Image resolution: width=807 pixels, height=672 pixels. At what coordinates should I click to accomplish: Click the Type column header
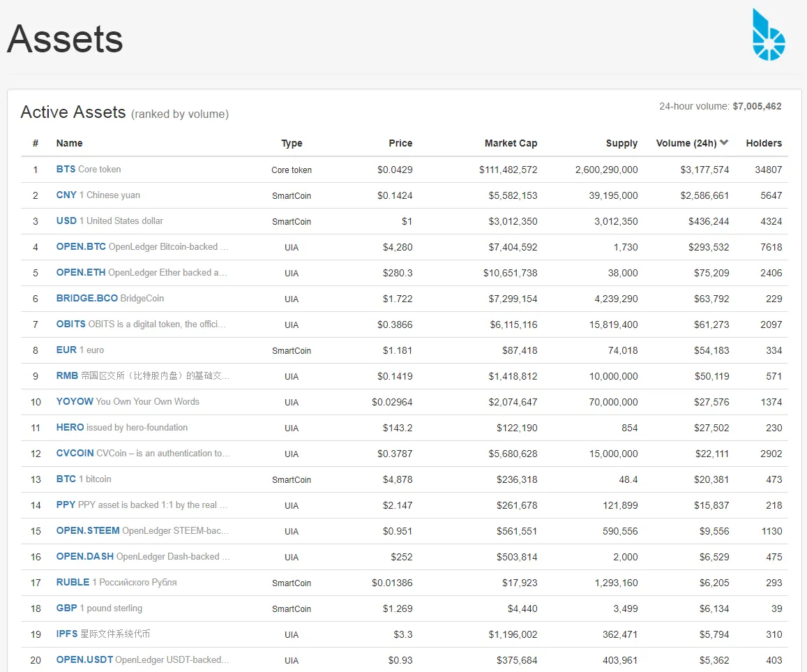[292, 143]
